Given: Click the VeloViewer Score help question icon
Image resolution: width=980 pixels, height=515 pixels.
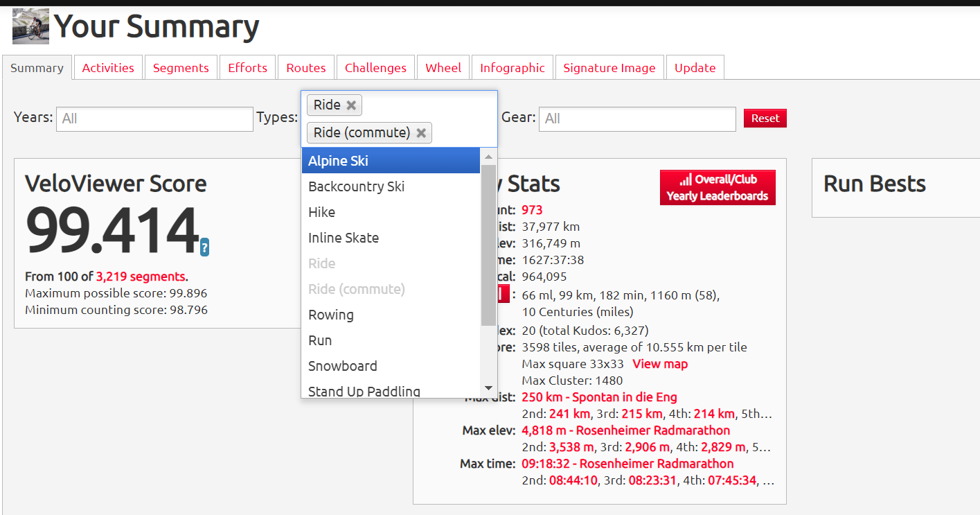Looking at the screenshot, I should tap(204, 247).
